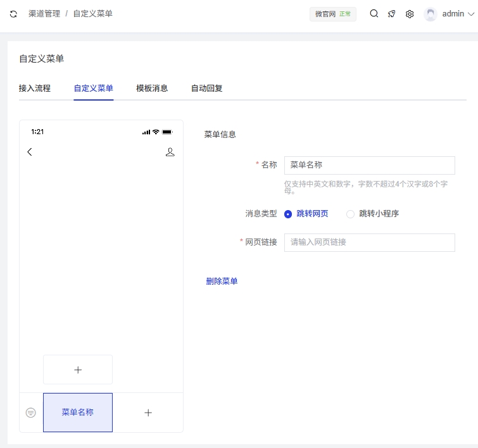This screenshot has width=478, height=448.
Task: Add a submenu with the plus box
Action: [x=78, y=370]
